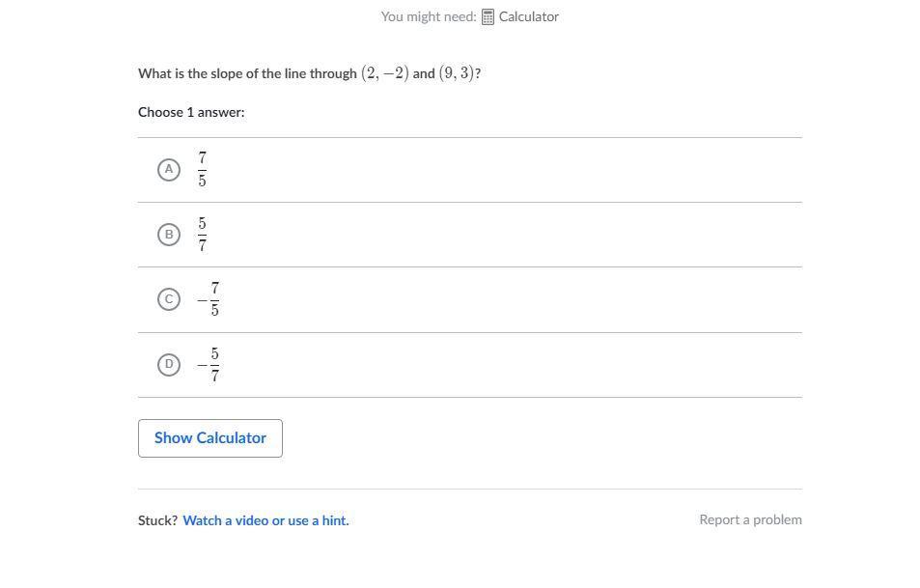This screenshot has height=588, width=920.
Task: Select radio button A
Action: [x=169, y=169]
